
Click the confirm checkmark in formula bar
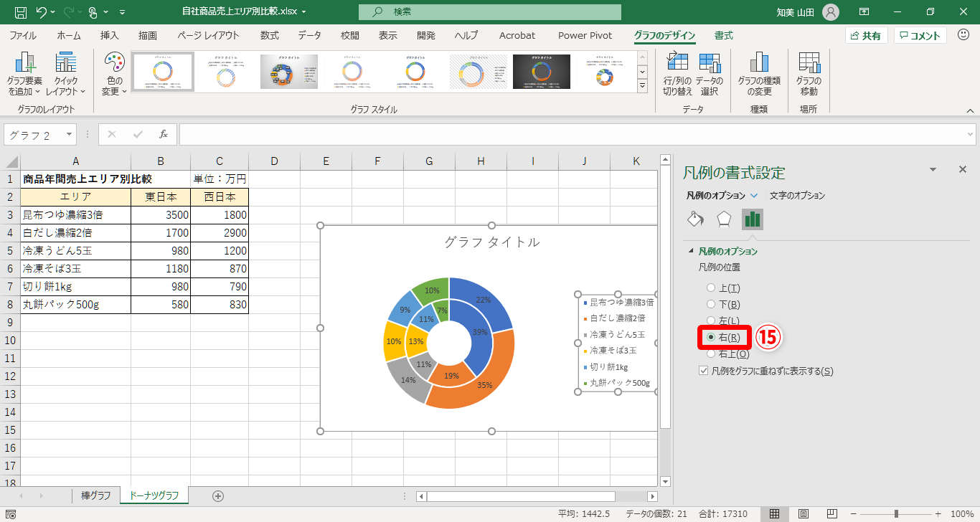(138, 134)
